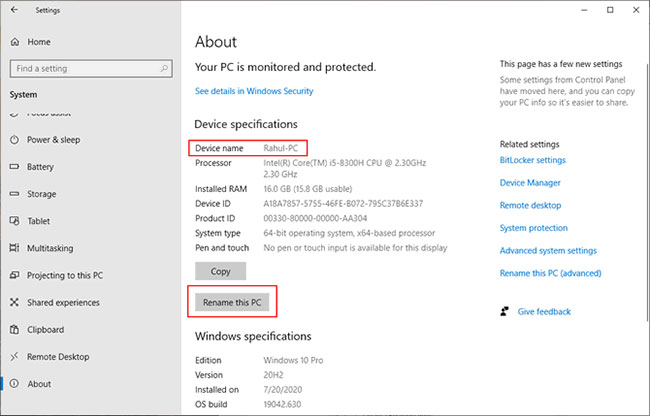Open the Clipboard settings page
650x416 pixels.
pos(46,329)
